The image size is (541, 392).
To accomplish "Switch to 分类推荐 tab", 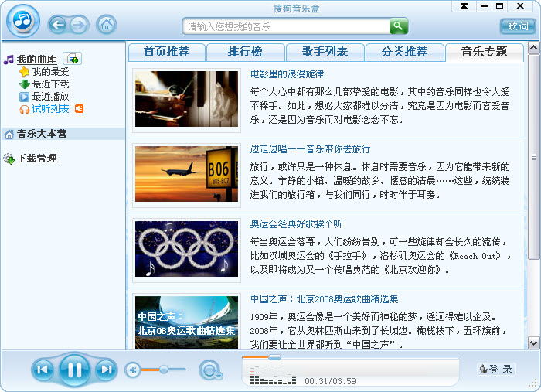I will [404, 52].
